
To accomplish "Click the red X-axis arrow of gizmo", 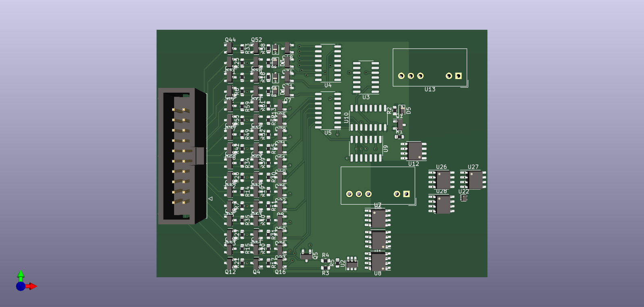I will (x=33, y=286).
